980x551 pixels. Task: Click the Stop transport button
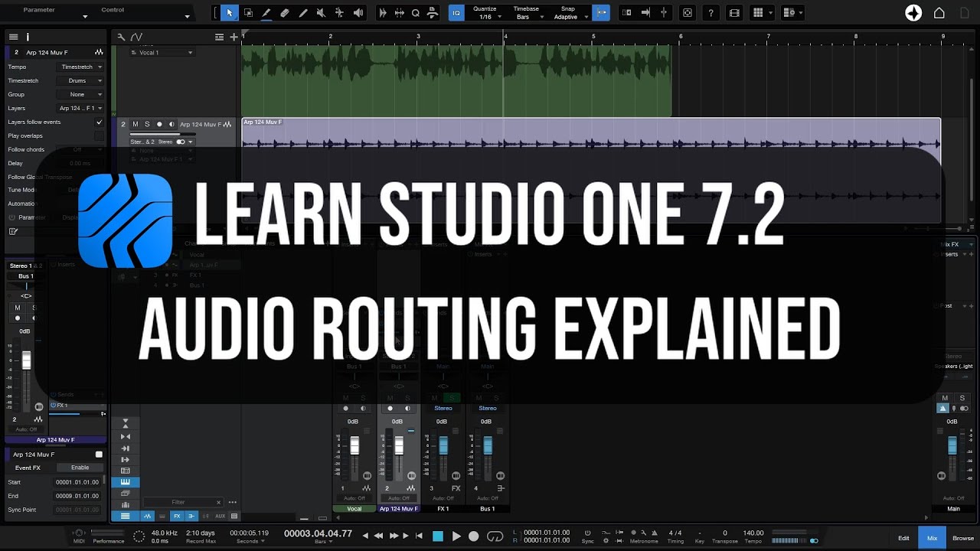(x=438, y=536)
